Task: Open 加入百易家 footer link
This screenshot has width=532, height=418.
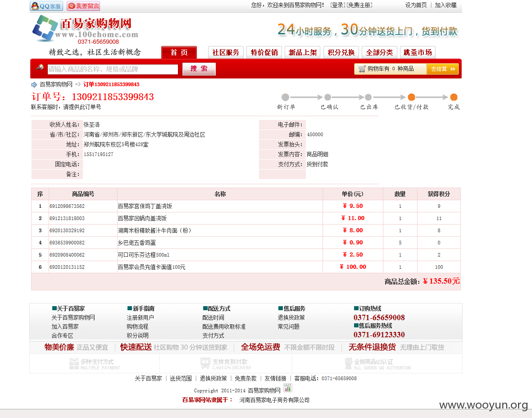Action: click(65, 326)
